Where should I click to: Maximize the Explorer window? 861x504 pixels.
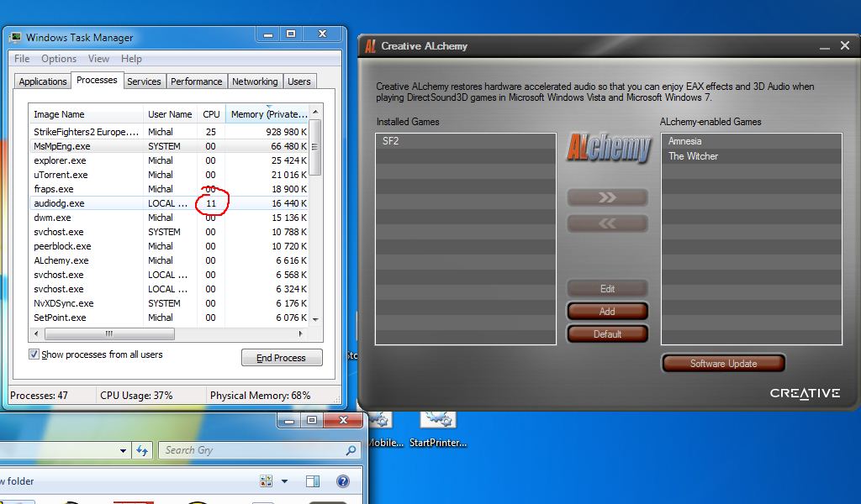(x=312, y=420)
